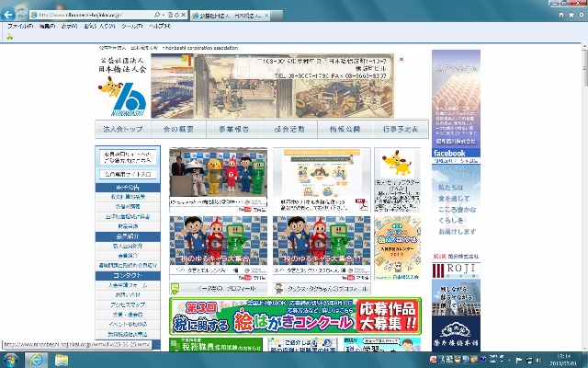
Task: Click the 絵はがきコンクール green banner
Action: point(295,316)
